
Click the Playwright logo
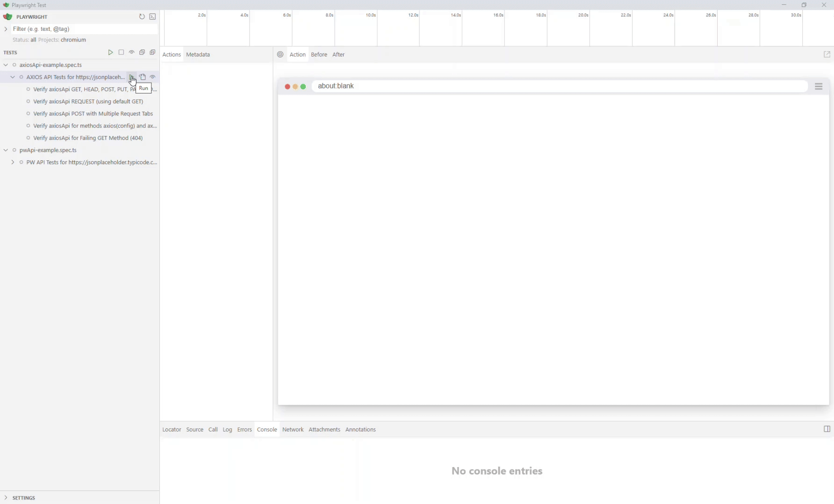pyautogui.click(x=7, y=17)
